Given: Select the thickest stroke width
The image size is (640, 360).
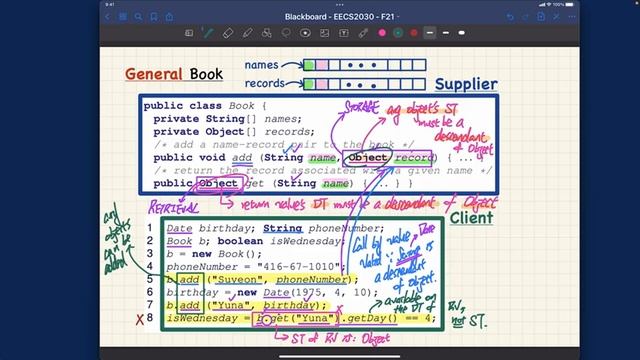Looking at the screenshot, I should coord(462,33).
